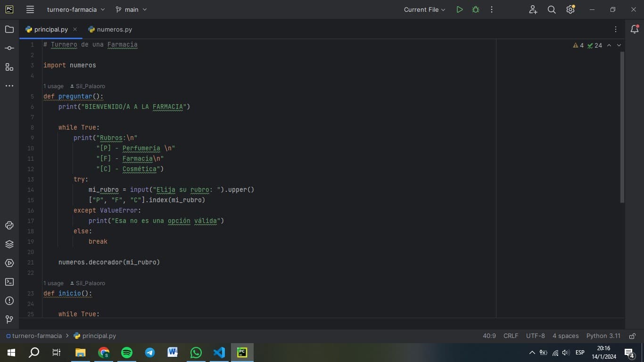Open the Python Packages layers icon

[9, 244]
